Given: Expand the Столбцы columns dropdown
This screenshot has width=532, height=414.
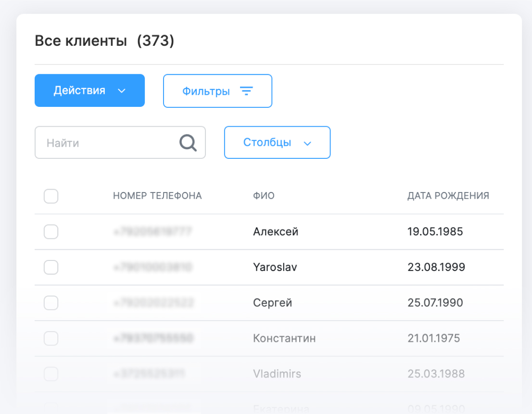Looking at the screenshot, I should point(277,142).
